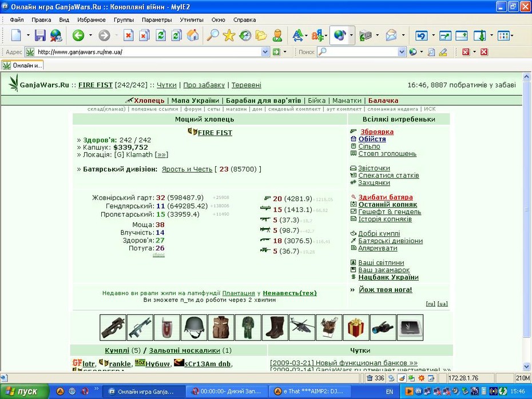Screen dimensions: 532x399
Task: Expand the globe proxy icon dropdown
Action: [x=351, y=35]
